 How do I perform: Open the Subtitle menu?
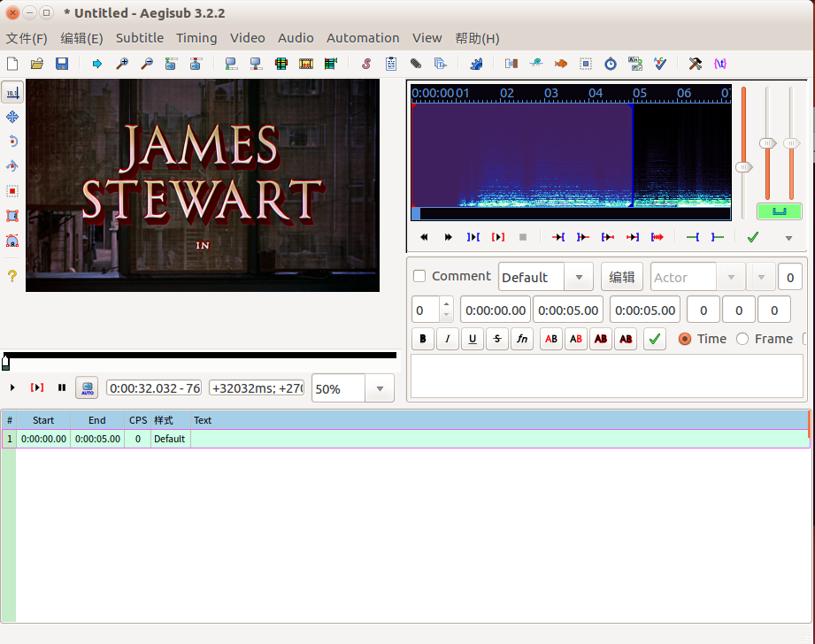pos(140,38)
